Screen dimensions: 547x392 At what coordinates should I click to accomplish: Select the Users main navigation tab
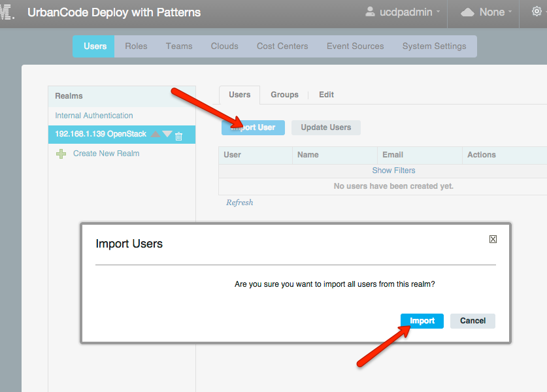tap(95, 46)
